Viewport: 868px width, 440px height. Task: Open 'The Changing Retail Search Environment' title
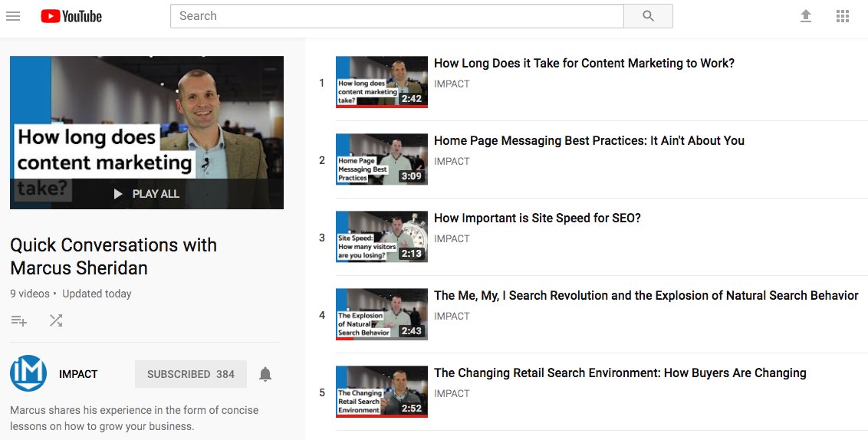click(x=620, y=373)
